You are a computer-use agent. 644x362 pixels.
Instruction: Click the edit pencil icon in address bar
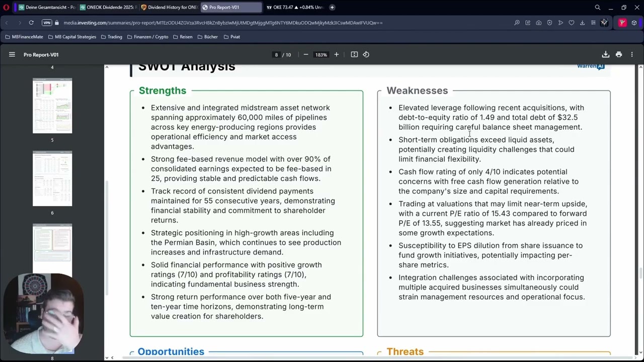coord(528,23)
